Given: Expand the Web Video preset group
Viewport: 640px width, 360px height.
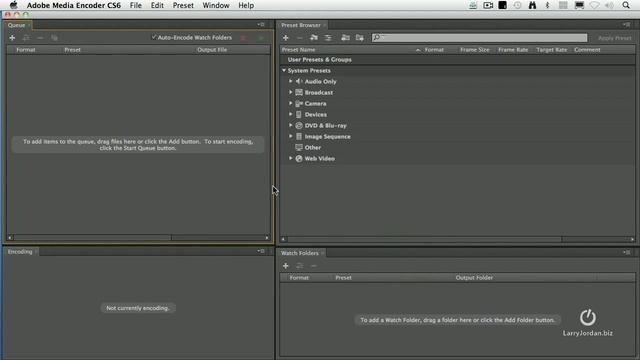Looking at the screenshot, I should pyautogui.click(x=291, y=158).
